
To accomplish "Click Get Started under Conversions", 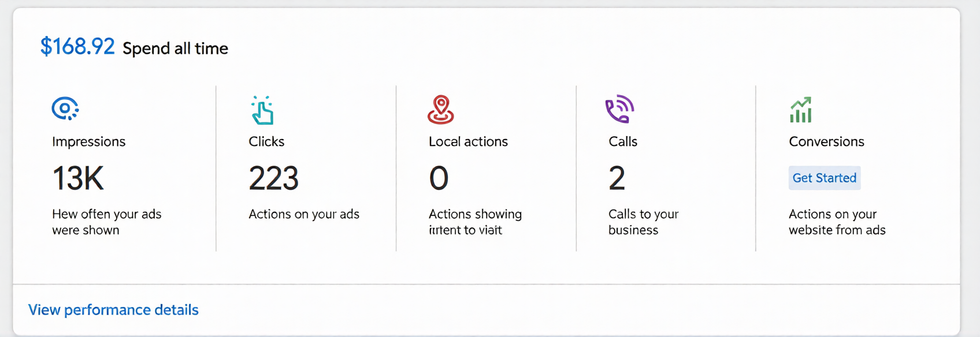I will (x=824, y=178).
